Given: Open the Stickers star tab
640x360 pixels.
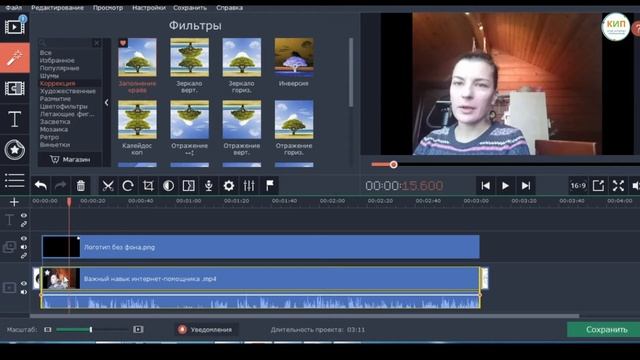Looking at the screenshot, I should 15,150.
